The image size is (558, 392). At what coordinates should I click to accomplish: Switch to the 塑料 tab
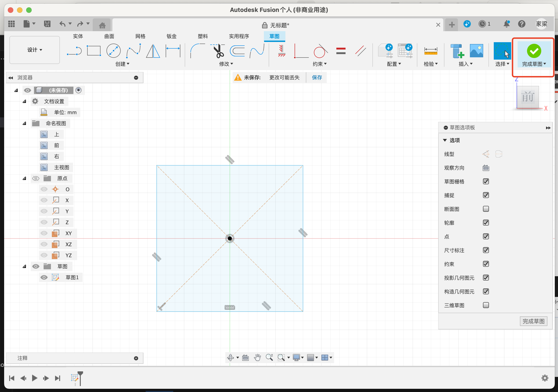tap(203, 36)
